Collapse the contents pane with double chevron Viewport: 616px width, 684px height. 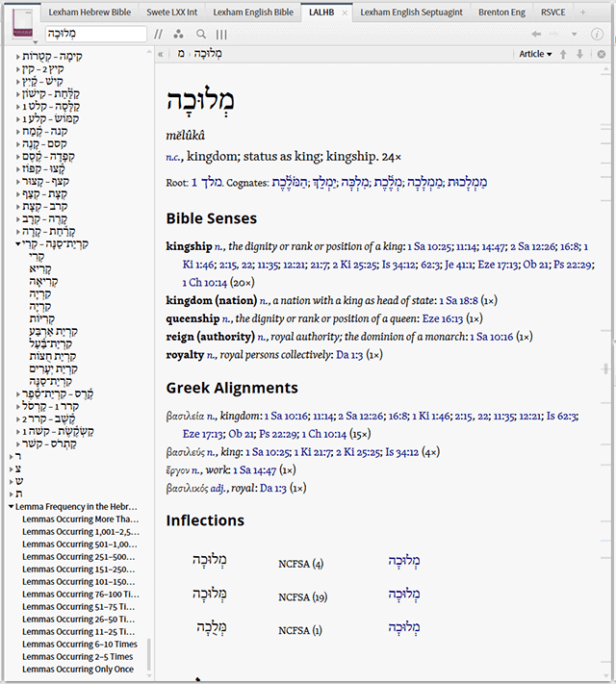[x=160, y=55]
